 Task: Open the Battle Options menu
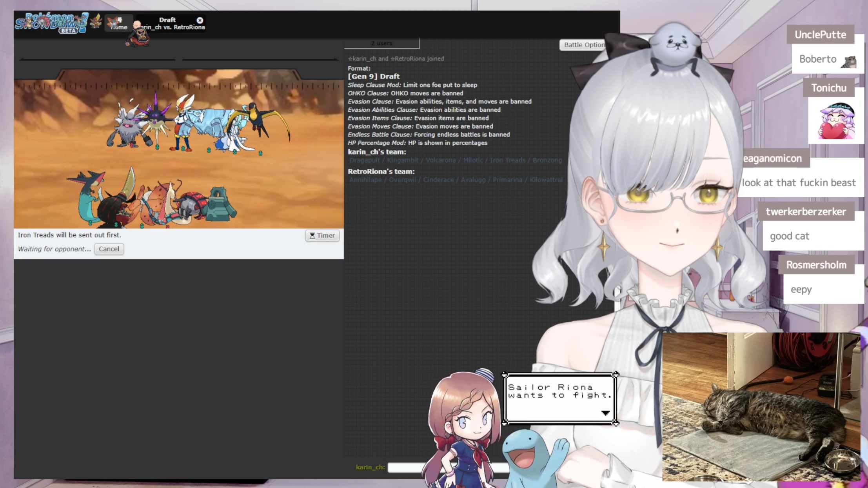pos(583,45)
